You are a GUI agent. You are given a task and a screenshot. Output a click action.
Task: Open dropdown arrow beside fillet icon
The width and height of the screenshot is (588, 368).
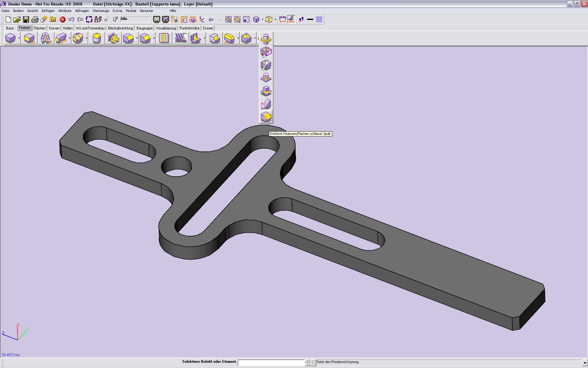pos(137,39)
